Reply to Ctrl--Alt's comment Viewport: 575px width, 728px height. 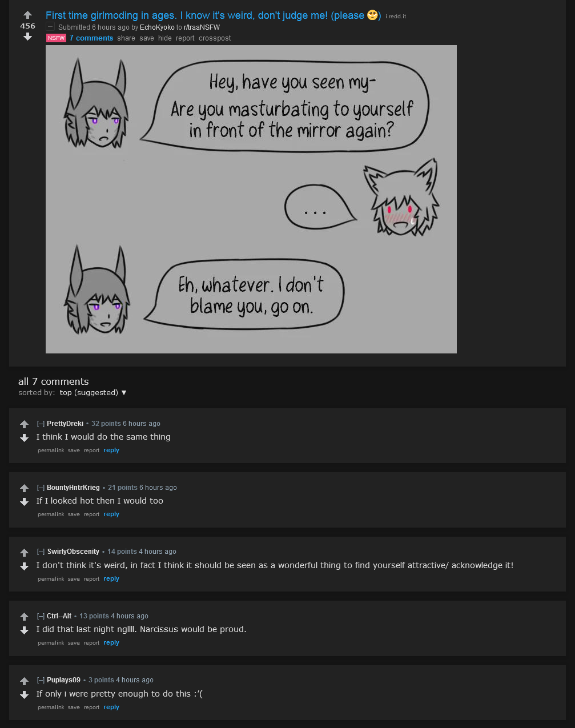pos(111,643)
